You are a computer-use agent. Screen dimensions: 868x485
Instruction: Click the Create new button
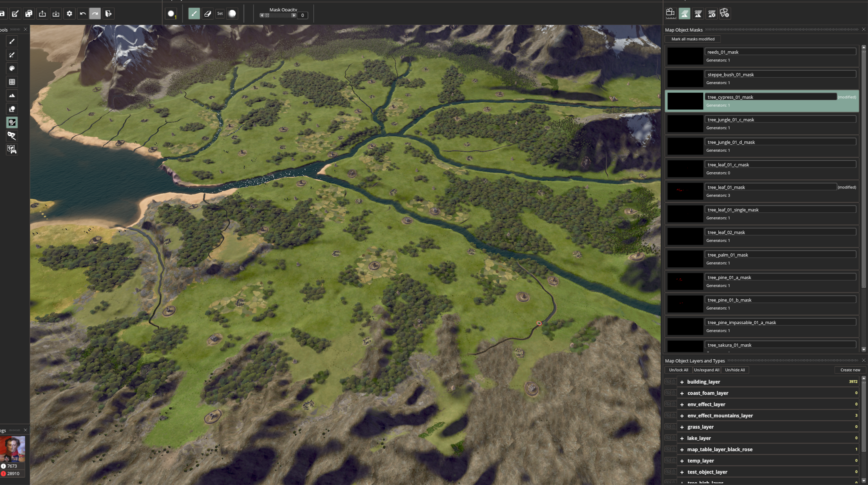pos(850,370)
